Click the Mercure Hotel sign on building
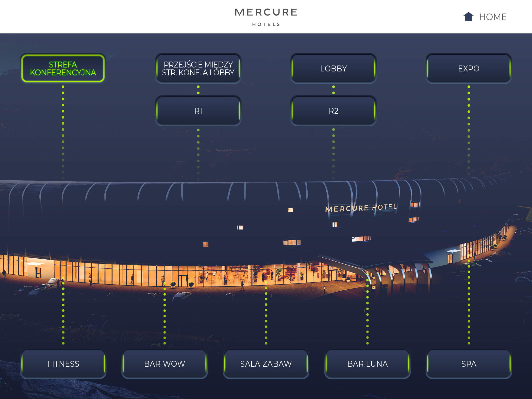 tap(361, 208)
